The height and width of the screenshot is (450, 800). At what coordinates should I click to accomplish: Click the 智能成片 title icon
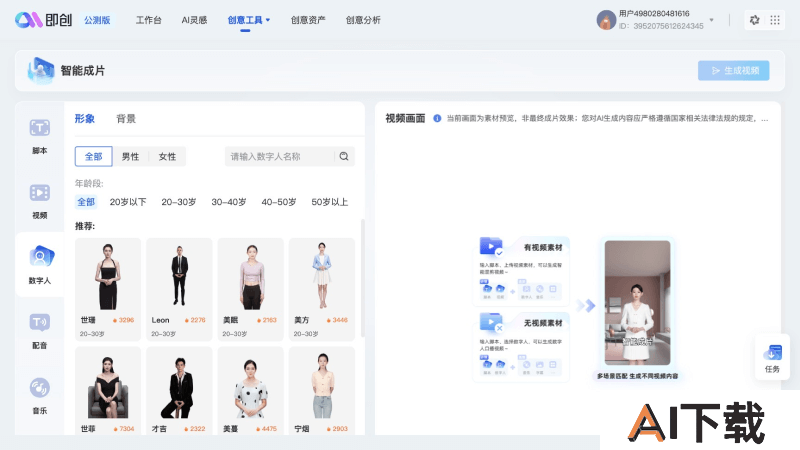coord(41,70)
